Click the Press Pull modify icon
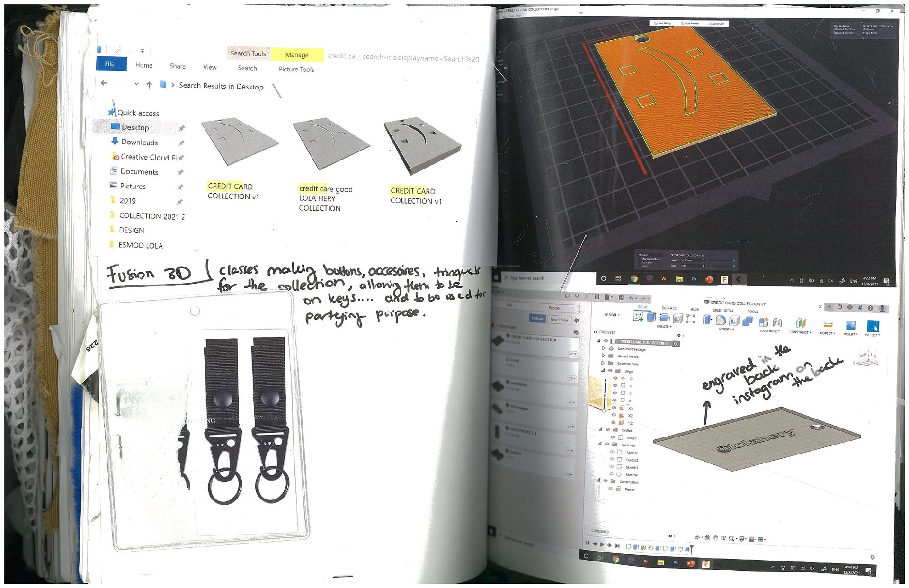The height and width of the screenshot is (588, 909). (707, 320)
